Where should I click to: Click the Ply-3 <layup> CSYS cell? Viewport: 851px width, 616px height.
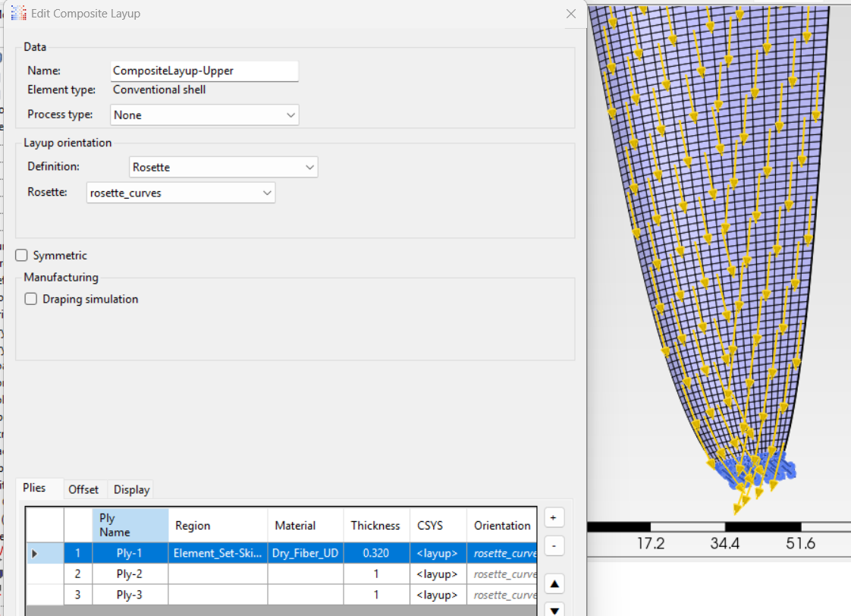[438, 595]
